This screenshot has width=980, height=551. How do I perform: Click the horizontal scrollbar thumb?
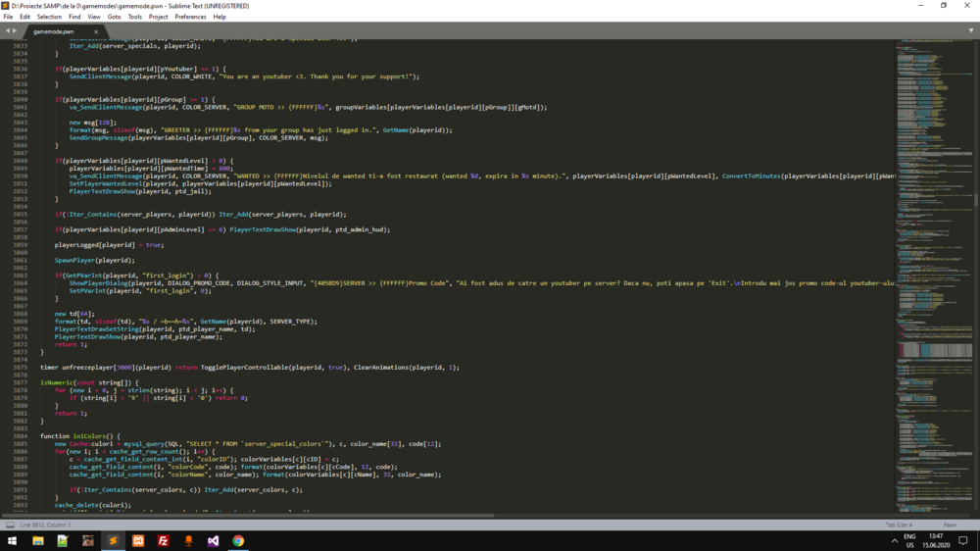[x=248, y=516]
